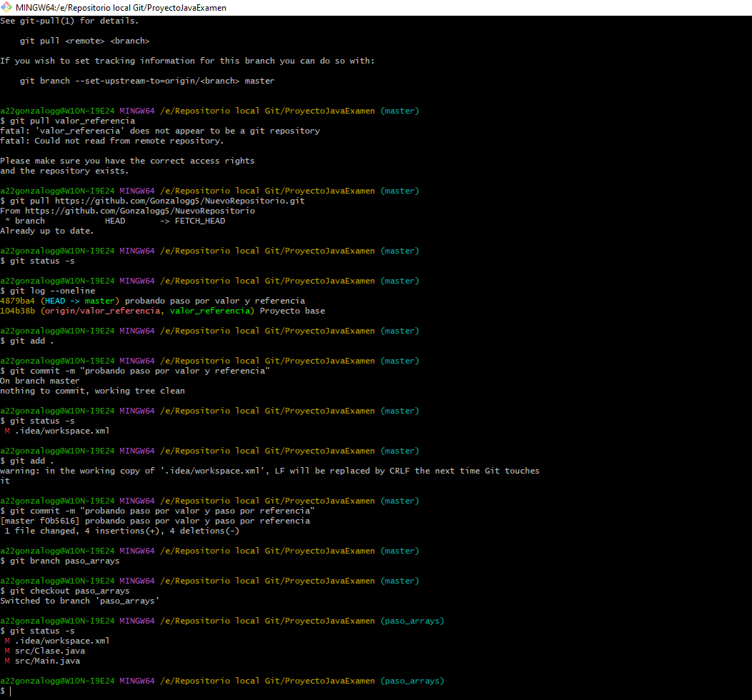Screen dimensions: 752x700
Task: Click '.idea/workspace.xml' listed above src/Clase.java
Action: [62, 641]
